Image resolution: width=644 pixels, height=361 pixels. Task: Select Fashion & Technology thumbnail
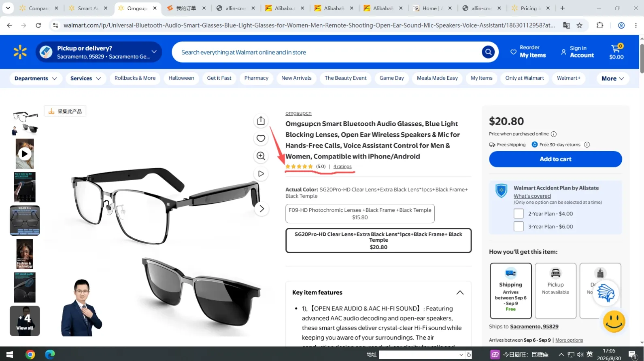(x=25, y=254)
